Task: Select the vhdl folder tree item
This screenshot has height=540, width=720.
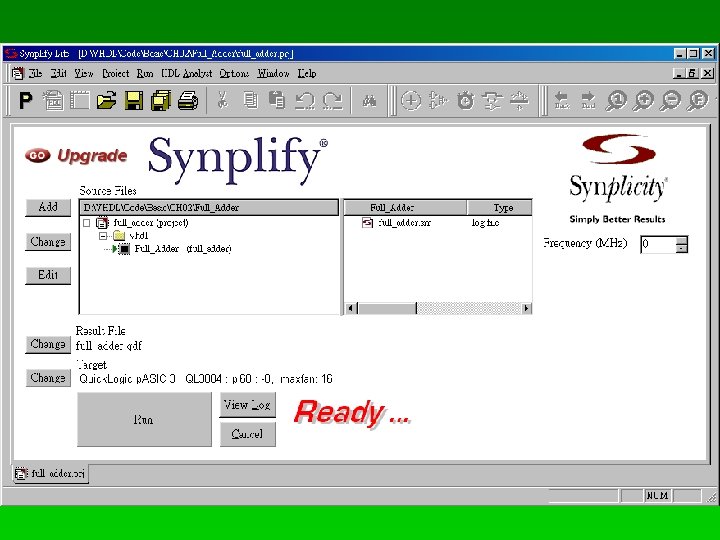Action: pos(139,236)
